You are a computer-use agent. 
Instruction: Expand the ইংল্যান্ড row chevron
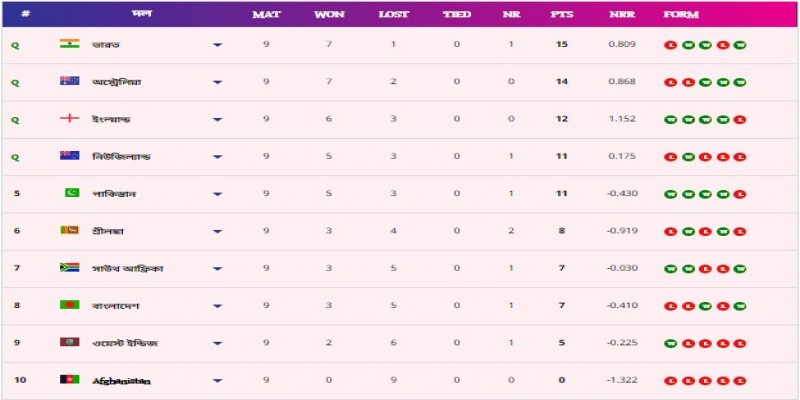pyautogui.click(x=218, y=120)
